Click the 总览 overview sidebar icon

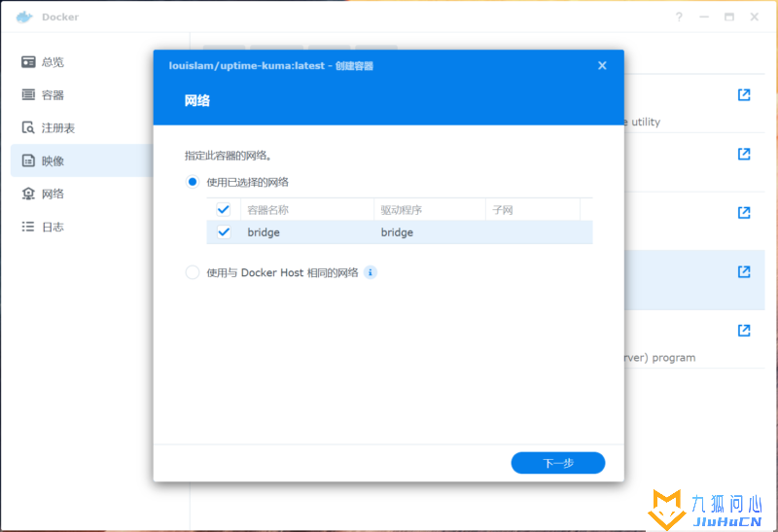click(x=28, y=61)
